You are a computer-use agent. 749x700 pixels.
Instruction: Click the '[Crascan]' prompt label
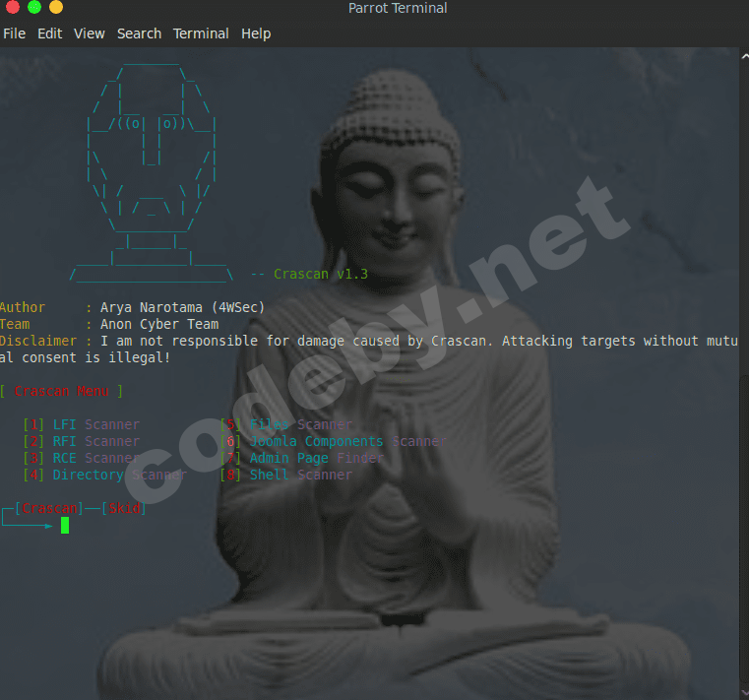(49, 508)
